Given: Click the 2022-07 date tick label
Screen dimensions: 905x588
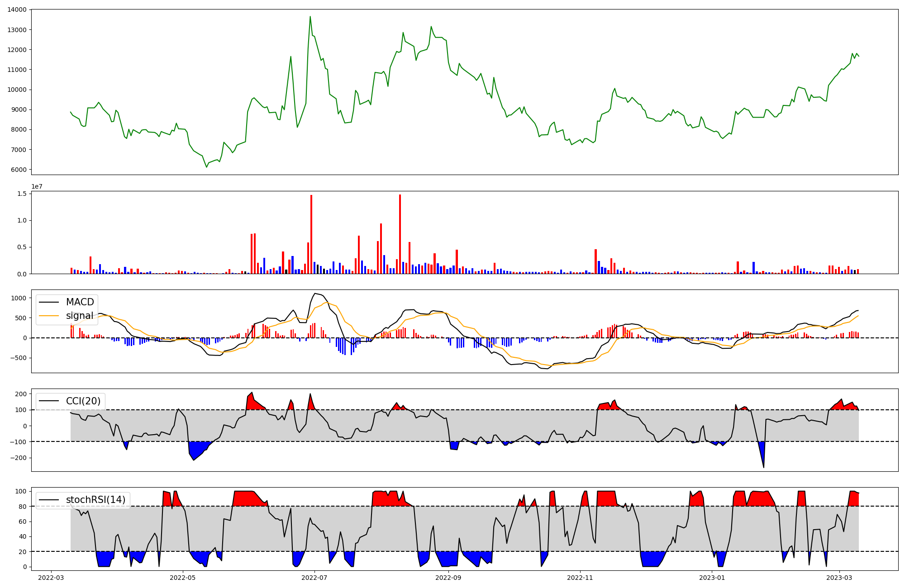Looking at the screenshot, I should [x=314, y=577].
